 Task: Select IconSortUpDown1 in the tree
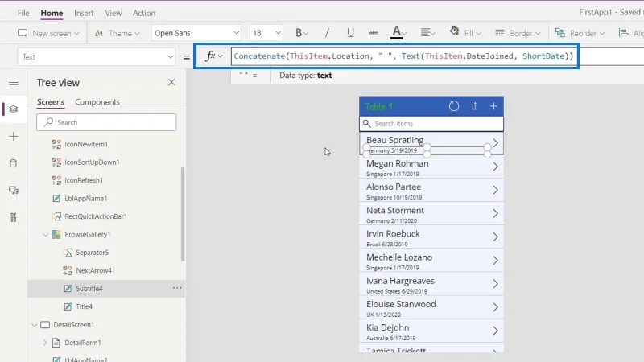92,162
